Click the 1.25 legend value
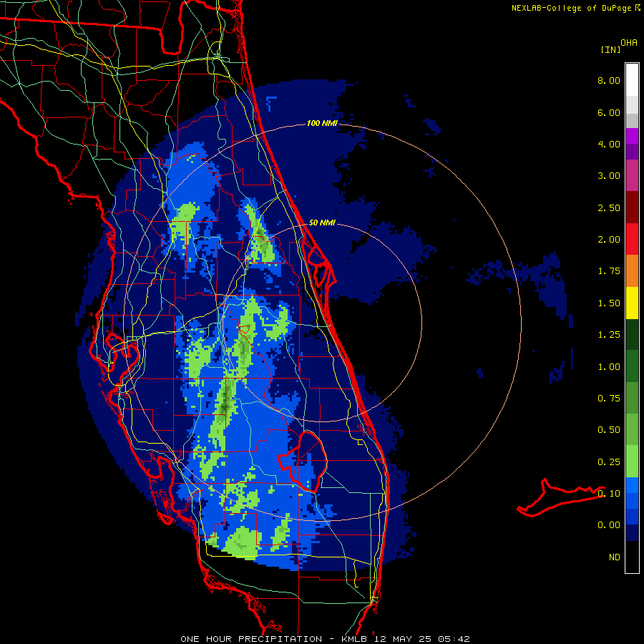 pos(609,335)
